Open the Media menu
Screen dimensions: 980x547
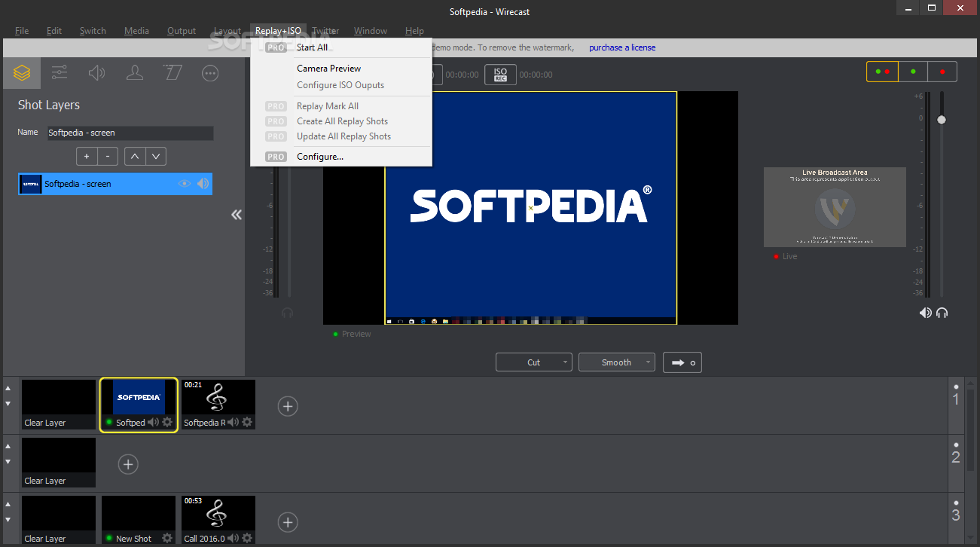point(136,31)
